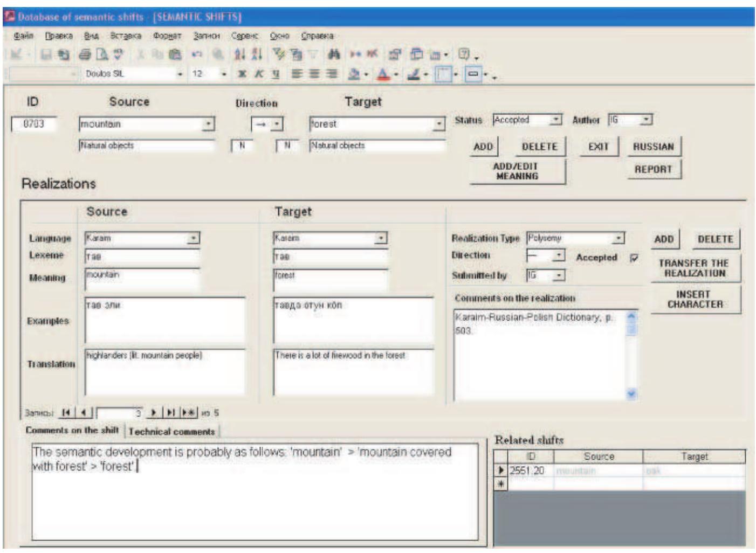Screen dimensions: 756x553
Task: Click the Center alignment icon
Action: coord(315,74)
